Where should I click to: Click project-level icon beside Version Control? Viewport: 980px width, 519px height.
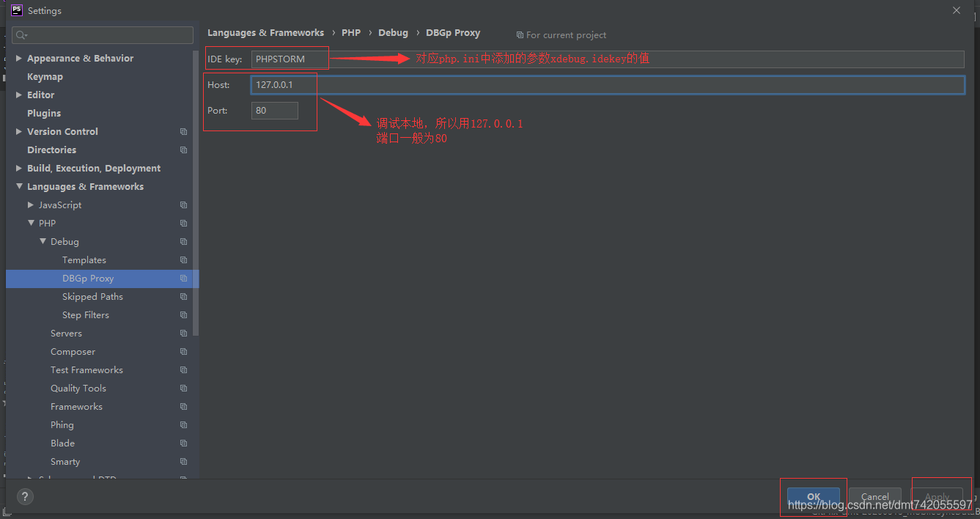pyautogui.click(x=183, y=132)
